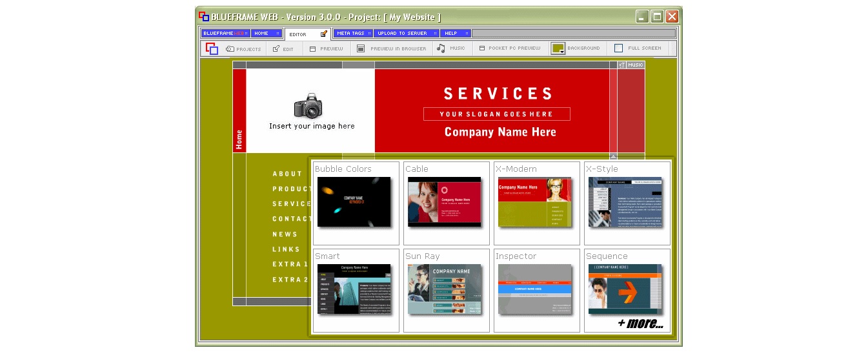
Task: Switch to the Meta Tags tab
Action: coord(352,33)
